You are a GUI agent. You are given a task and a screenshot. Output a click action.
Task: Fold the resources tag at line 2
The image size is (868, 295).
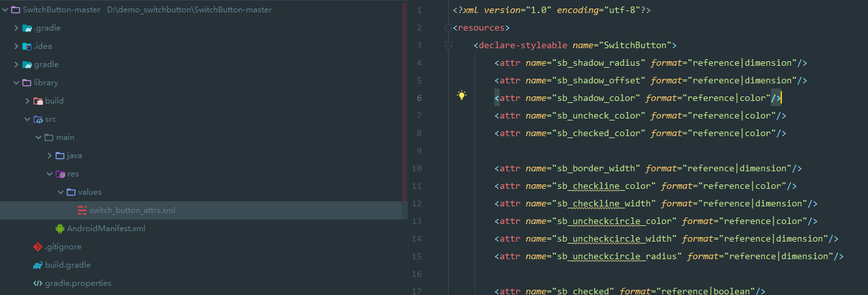(x=448, y=28)
